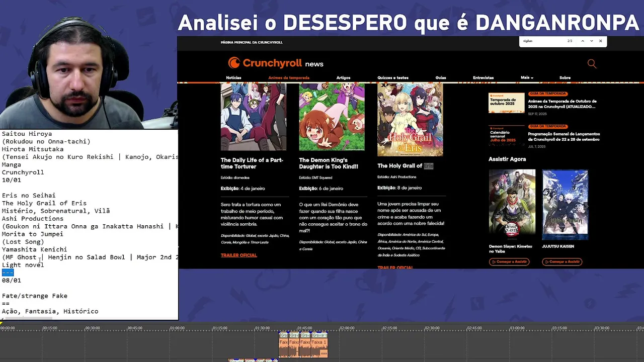Click the Demon Slayer poster under Assistir Agora
This screenshot has height=362, width=644.
tap(512, 205)
